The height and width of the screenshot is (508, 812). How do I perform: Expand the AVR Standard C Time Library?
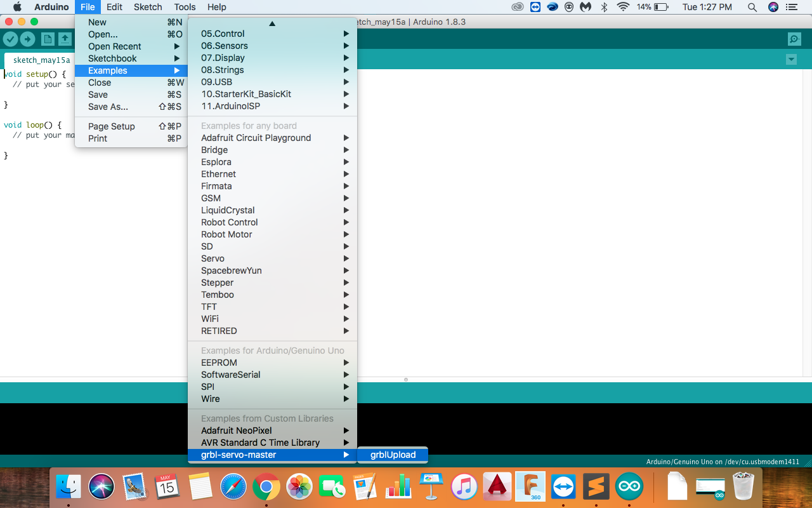272,443
